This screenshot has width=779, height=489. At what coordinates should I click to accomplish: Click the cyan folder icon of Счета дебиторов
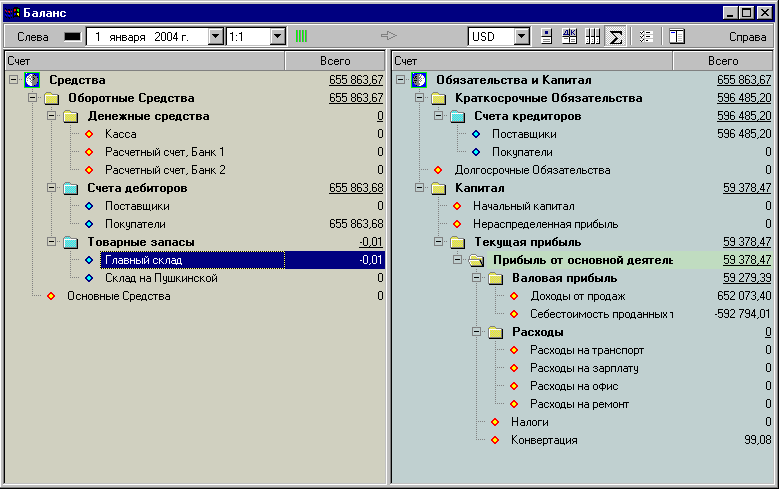coord(71,188)
